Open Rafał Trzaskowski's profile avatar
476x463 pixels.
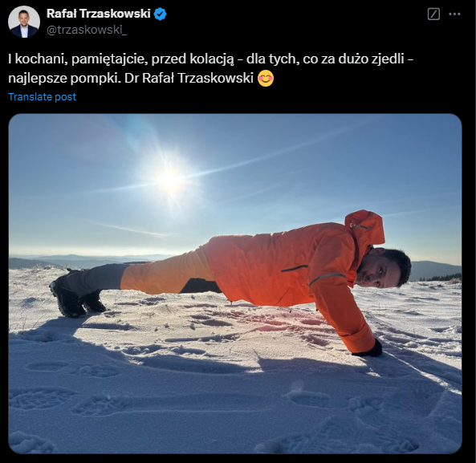coord(23,22)
